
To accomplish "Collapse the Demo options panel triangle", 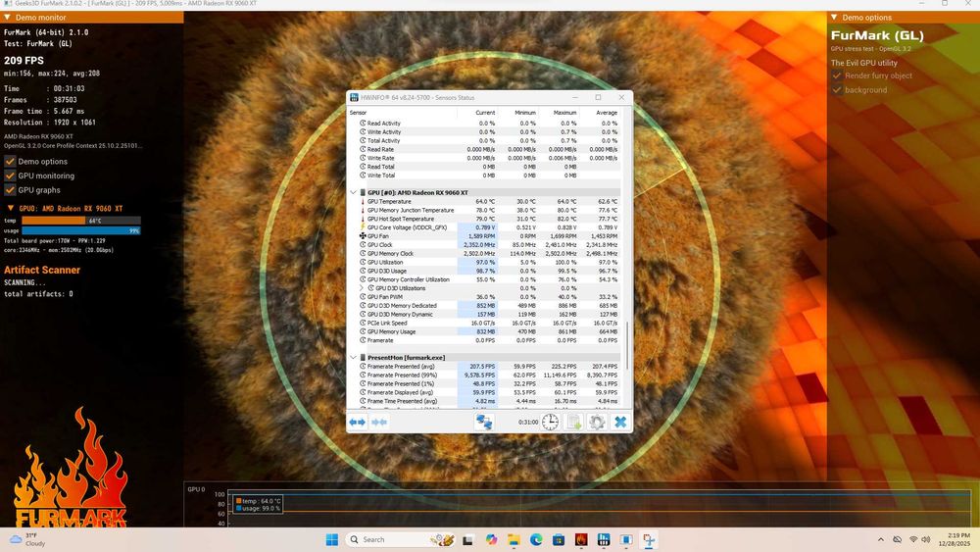I will [x=834, y=18].
